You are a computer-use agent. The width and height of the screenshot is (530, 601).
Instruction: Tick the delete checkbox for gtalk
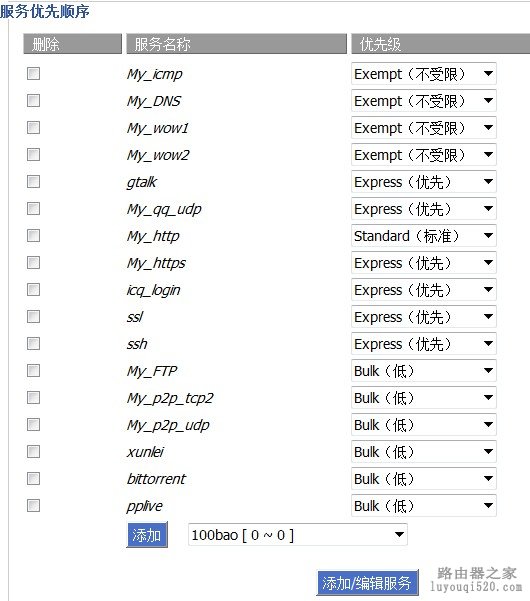33,182
